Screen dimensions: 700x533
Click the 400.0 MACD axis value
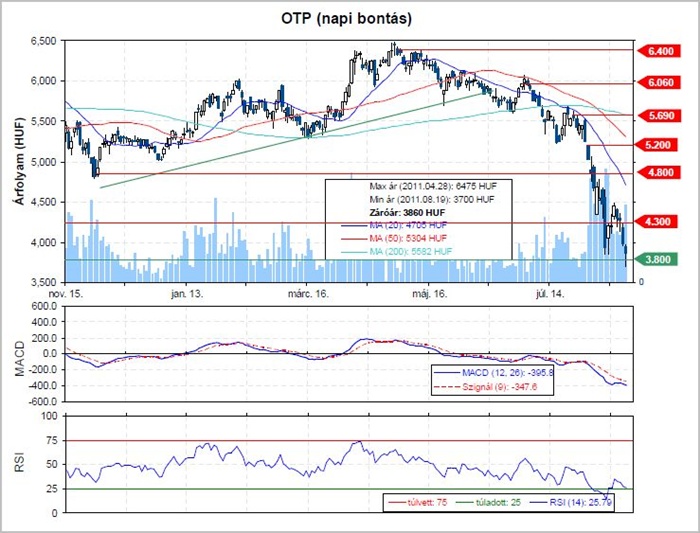point(45,322)
